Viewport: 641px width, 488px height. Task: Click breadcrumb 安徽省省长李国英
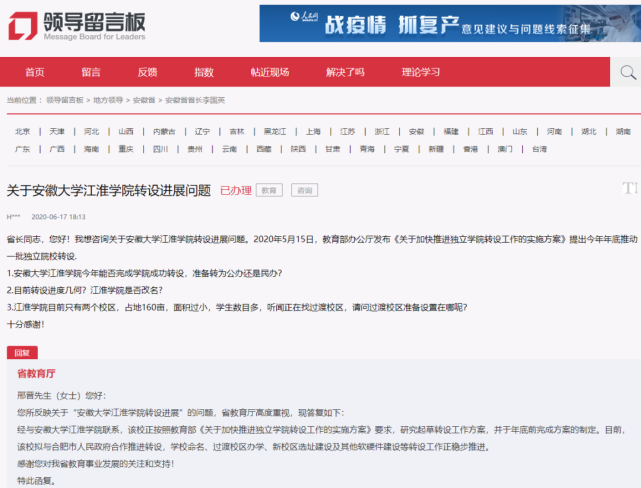coord(195,100)
